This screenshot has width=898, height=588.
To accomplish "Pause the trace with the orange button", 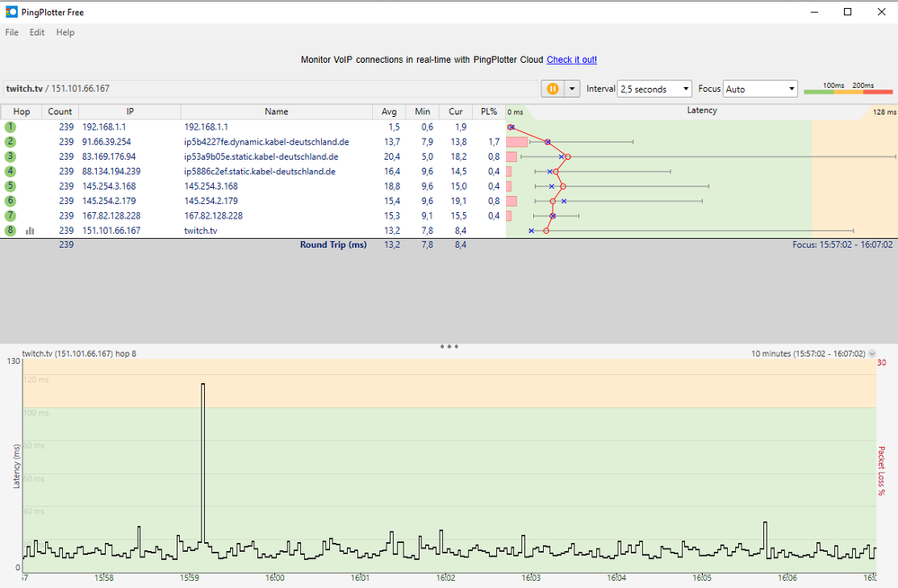I will (553, 89).
